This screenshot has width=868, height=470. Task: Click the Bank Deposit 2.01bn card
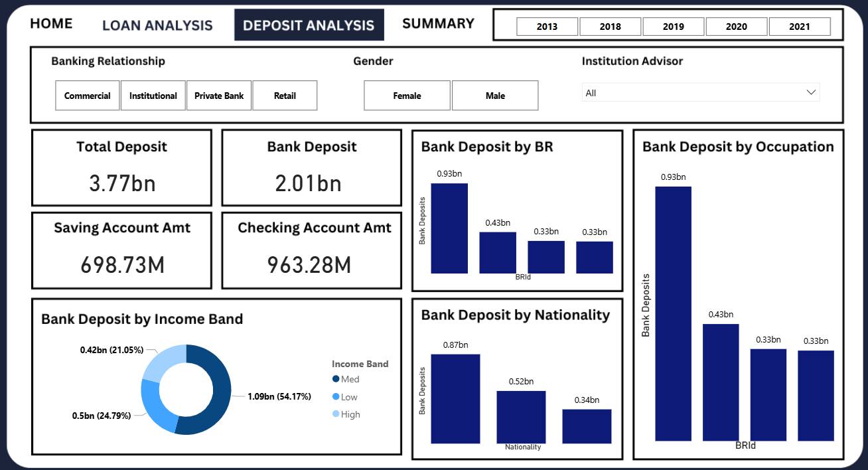coord(311,168)
